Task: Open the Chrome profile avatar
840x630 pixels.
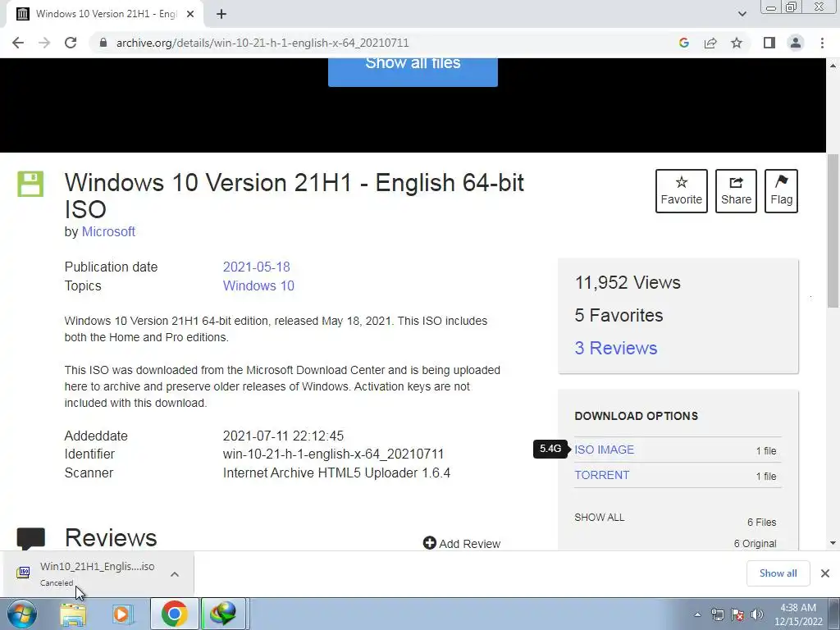Action: tap(796, 43)
